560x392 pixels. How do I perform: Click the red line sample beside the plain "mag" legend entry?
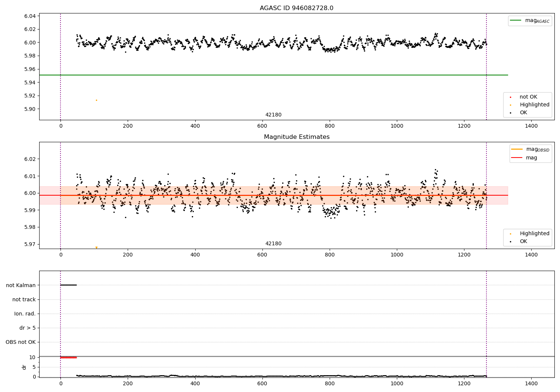(517, 158)
